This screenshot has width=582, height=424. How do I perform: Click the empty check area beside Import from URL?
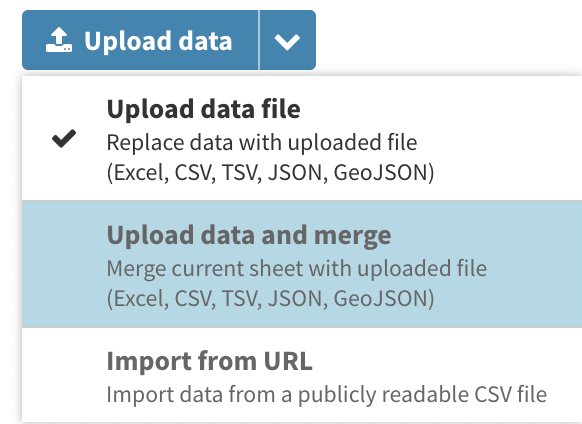point(64,376)
